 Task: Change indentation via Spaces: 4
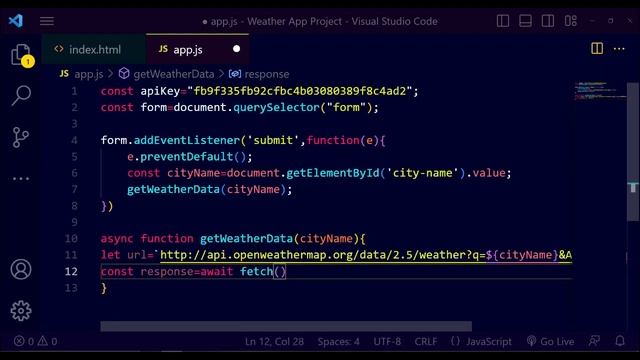pyautogui.click(x=339, y=342)
